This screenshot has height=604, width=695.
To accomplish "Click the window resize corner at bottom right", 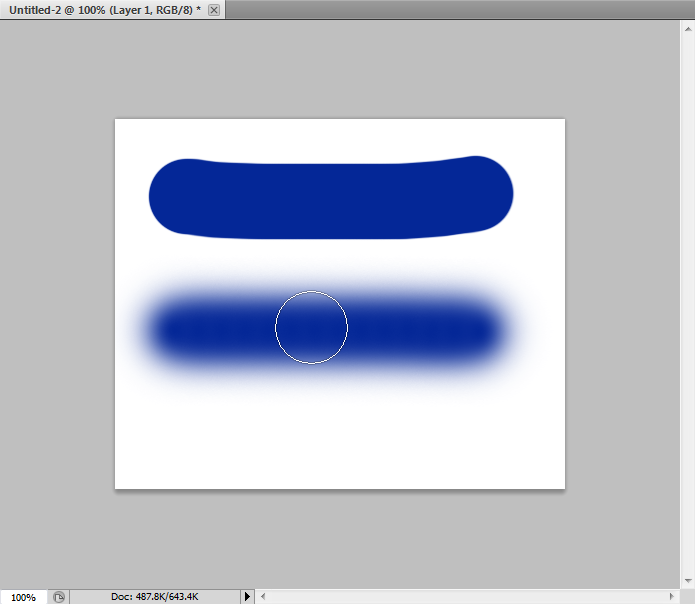I will tap(687, 597).
